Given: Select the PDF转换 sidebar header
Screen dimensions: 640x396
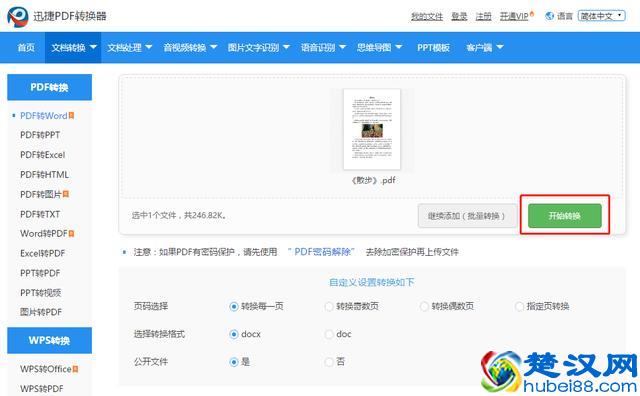Looking at the screenshot, I should pos(49,87).
